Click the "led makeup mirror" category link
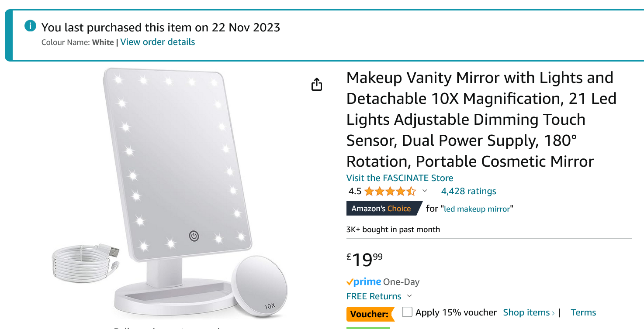Viewport: 644px width, 329px height. click(477, 209)
